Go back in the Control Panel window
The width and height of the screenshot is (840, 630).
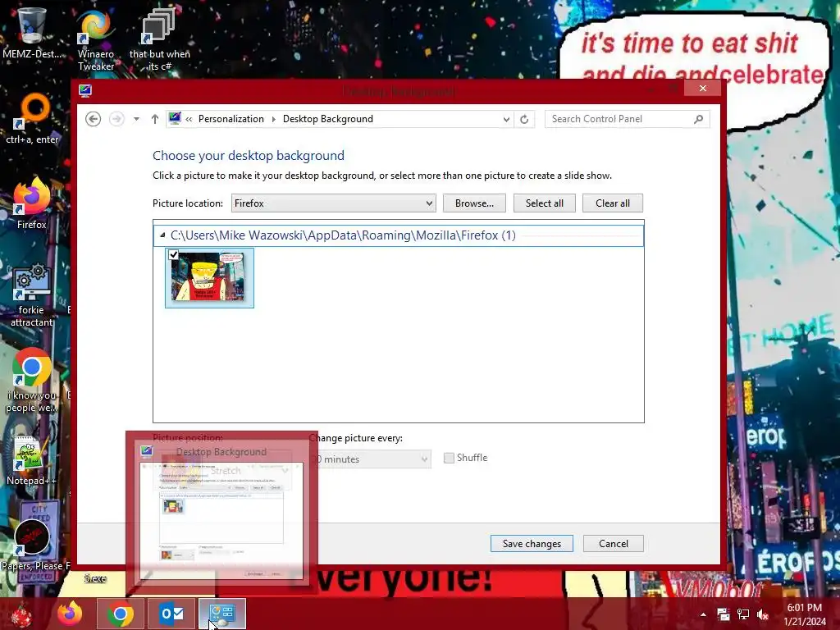[x=93, y=119]
